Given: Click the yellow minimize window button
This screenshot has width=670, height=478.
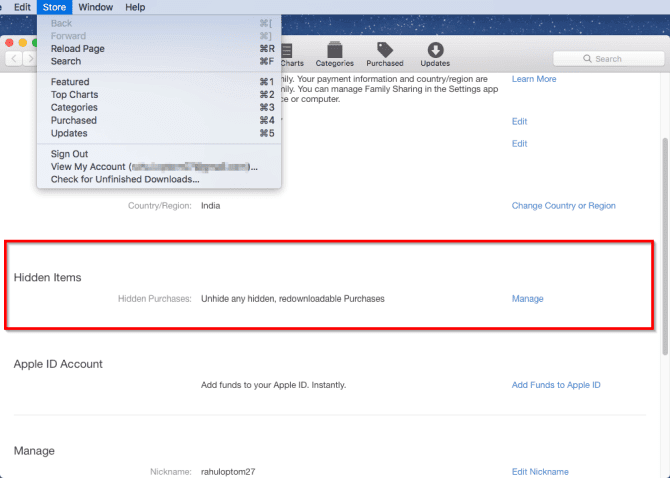Looking at the screenshot, I should (23, 42).
